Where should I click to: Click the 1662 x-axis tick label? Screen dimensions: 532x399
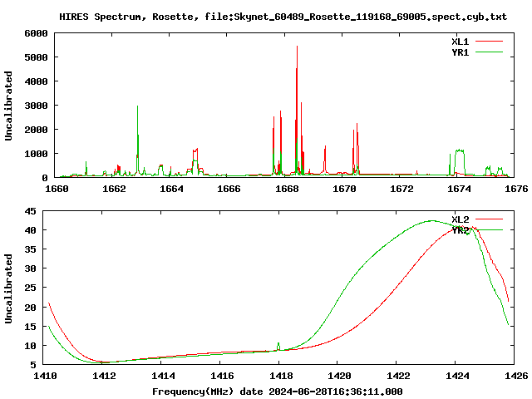click(114, 189)
